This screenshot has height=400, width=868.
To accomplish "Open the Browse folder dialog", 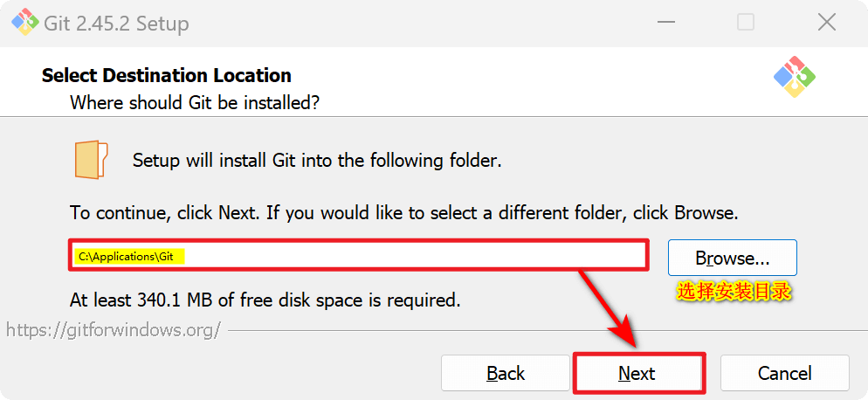I will click(x=732, y=258).
